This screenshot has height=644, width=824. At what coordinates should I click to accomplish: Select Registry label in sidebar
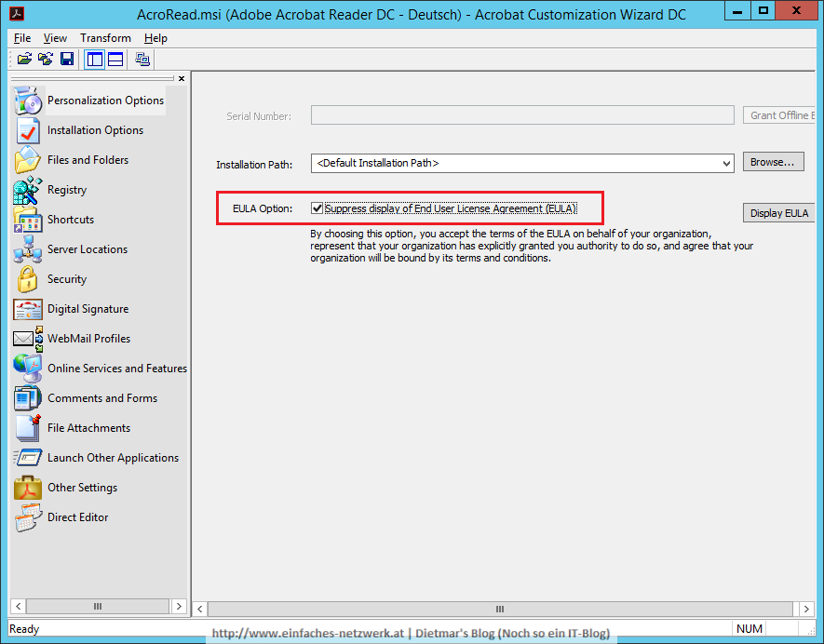coord(67,190)
